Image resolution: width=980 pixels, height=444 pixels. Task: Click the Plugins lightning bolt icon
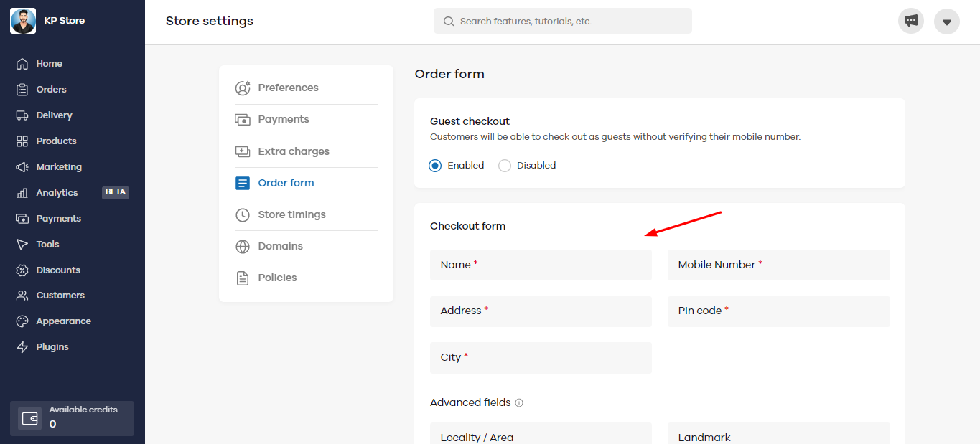22,347
